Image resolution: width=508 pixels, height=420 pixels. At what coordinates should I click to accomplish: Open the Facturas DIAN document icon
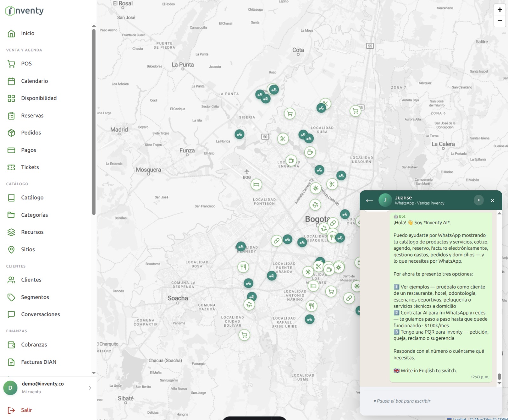click(11, 362)
